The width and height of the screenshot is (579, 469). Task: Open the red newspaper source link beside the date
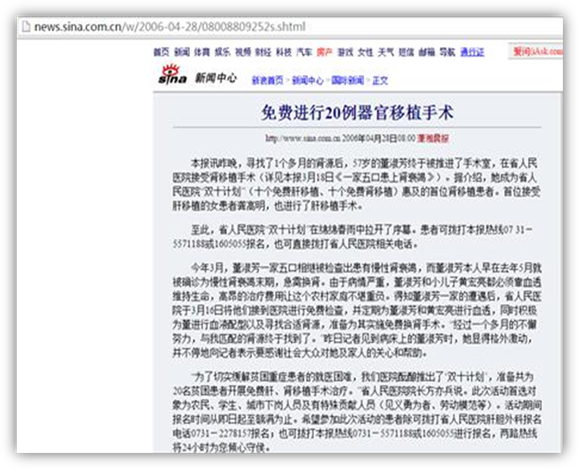click(433, 138)
